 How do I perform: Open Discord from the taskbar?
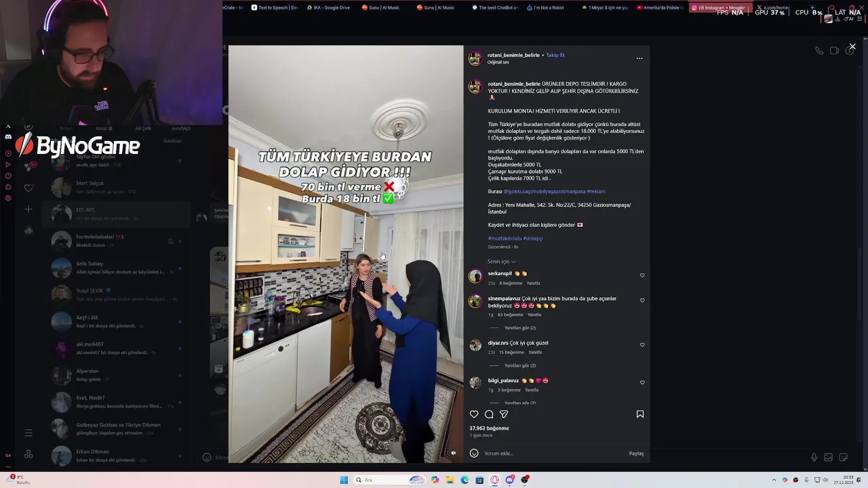(510, 480)
